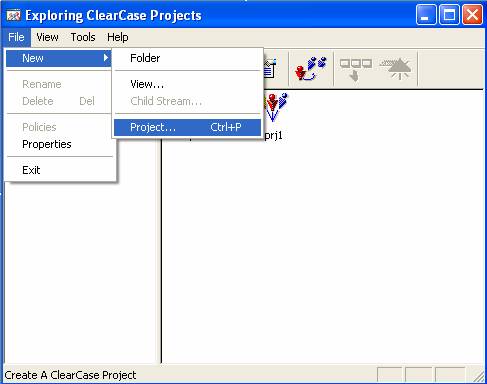The width and height of the screenshot is (487, 384).
Task: Click the prj1 label text
Action: click(273, 135)
